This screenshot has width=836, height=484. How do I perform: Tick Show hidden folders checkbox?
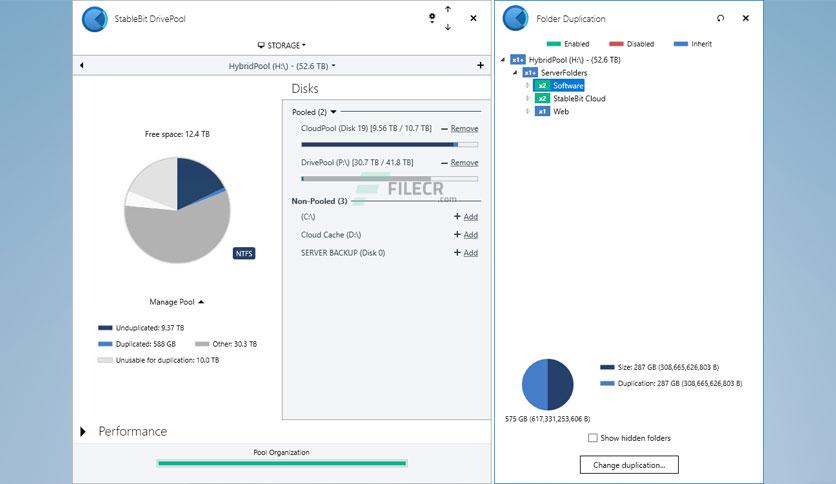tap(592, 438)
